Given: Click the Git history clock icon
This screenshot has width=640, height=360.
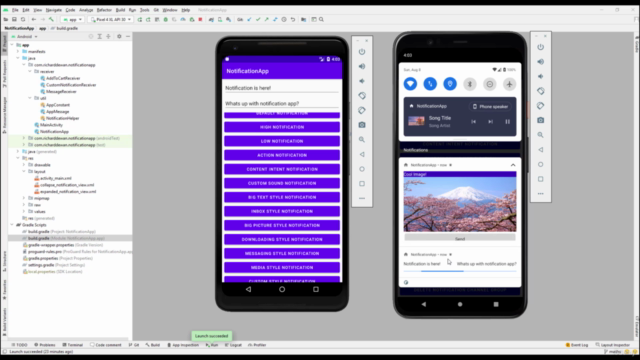Looking at the screenshot, I should [284, 19].
